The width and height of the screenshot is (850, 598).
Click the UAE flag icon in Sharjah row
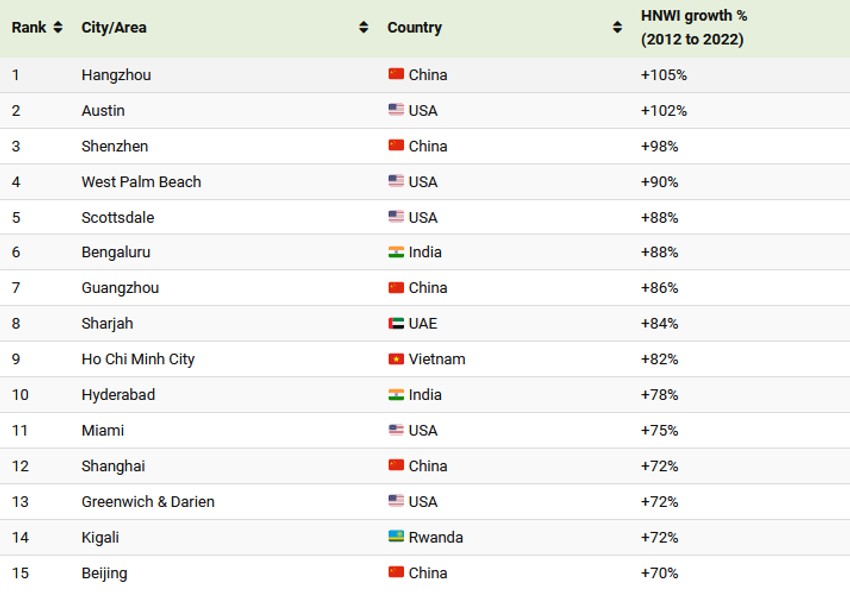[x=396, y=324]
